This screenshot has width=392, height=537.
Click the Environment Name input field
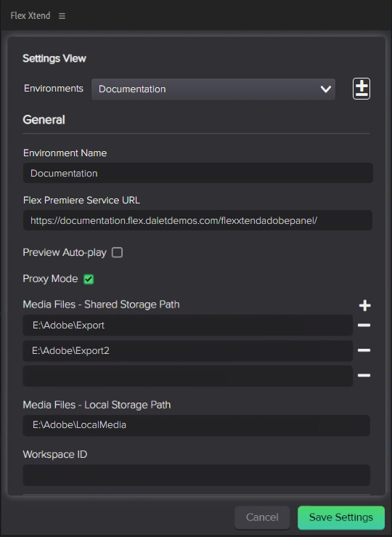point(197,173)
